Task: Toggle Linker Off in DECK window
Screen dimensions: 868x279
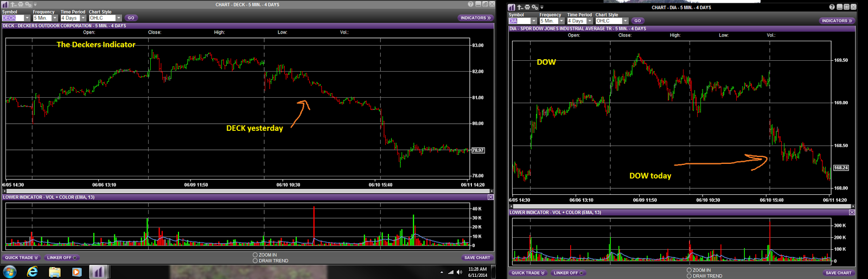Action: [x=62, y=258]
